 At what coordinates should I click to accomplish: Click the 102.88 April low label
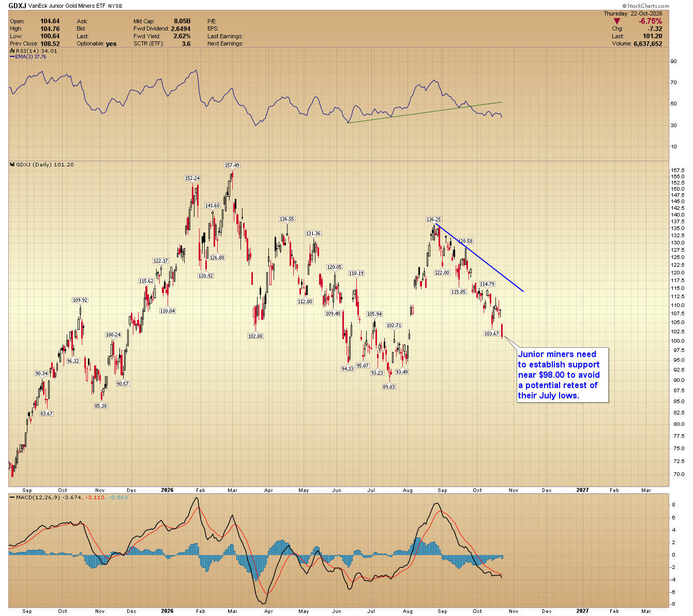[255, 336]
